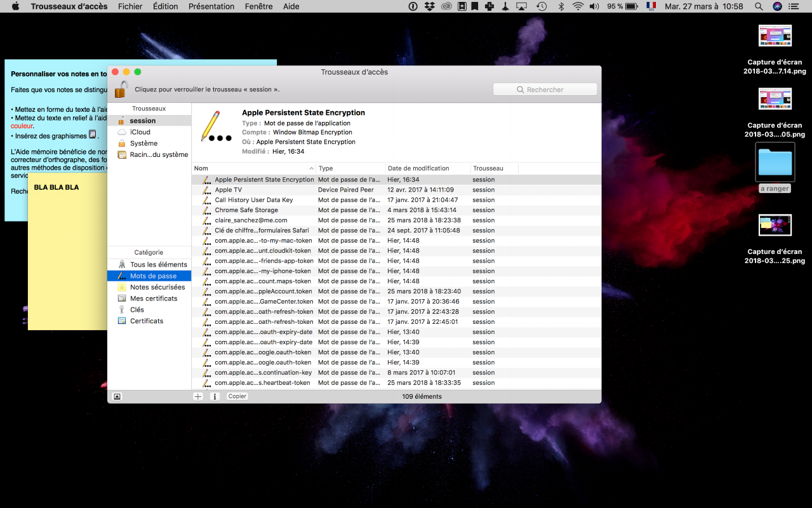Sort list by Type column header

coord(351,168)
